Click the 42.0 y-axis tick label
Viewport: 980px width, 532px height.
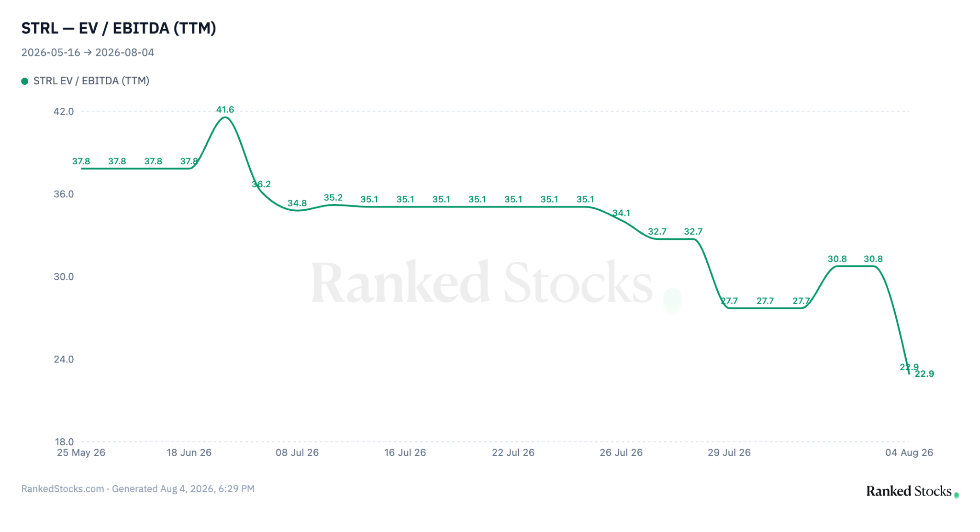point(64,112)
